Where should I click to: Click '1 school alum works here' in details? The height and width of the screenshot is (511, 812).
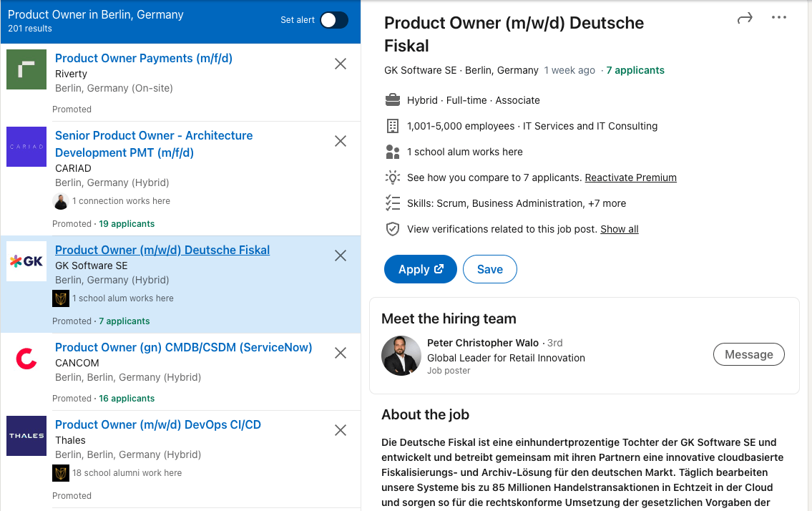point(465,152)
